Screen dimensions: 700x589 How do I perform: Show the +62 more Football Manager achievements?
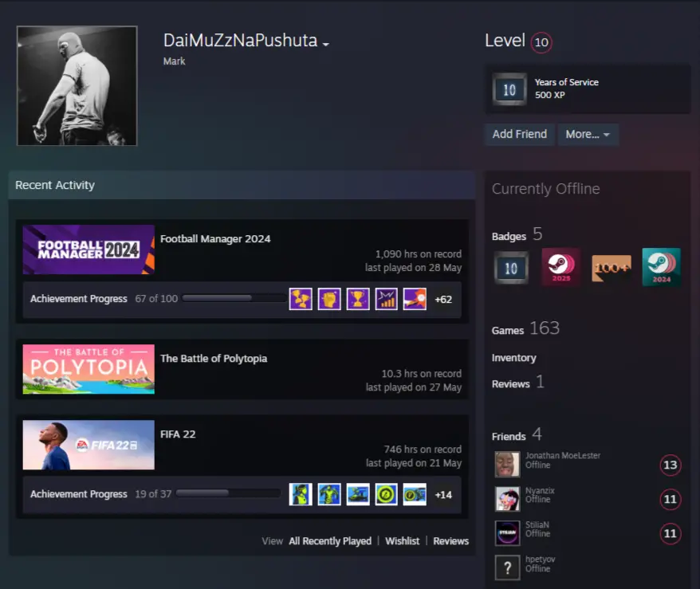[443, 300]
